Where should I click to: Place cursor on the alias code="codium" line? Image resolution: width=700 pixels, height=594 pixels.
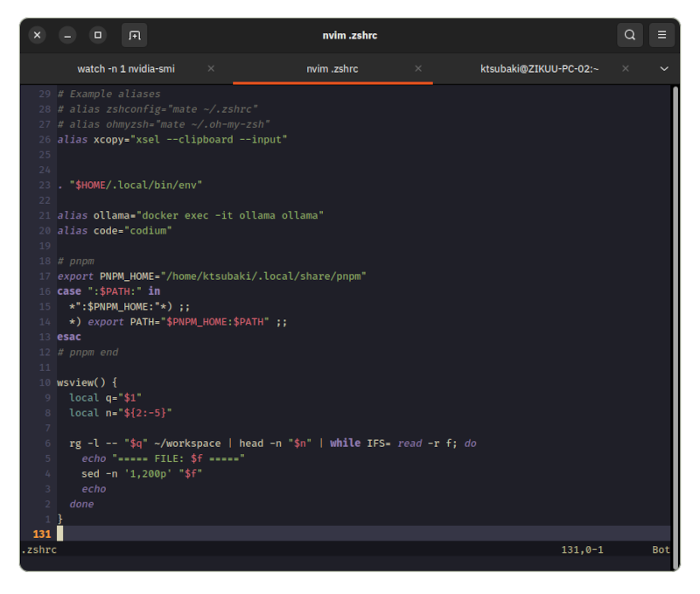coord(115,231)
